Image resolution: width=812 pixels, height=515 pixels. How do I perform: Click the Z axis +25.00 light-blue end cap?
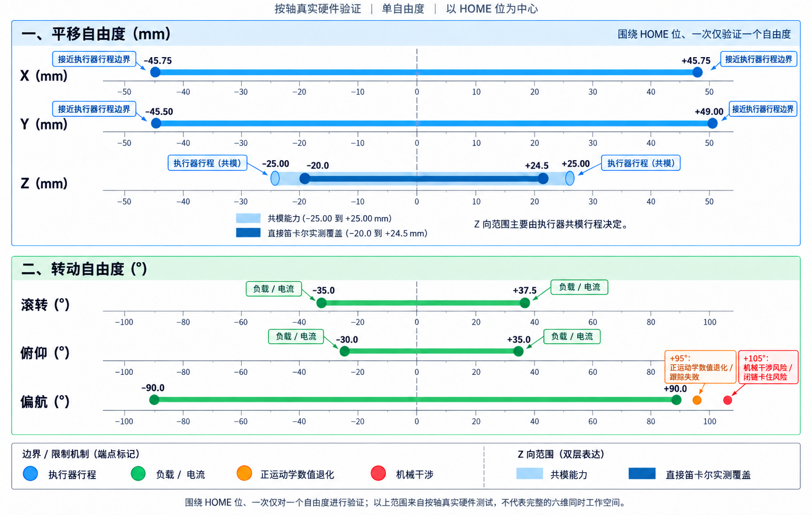(x=570, y=178)
